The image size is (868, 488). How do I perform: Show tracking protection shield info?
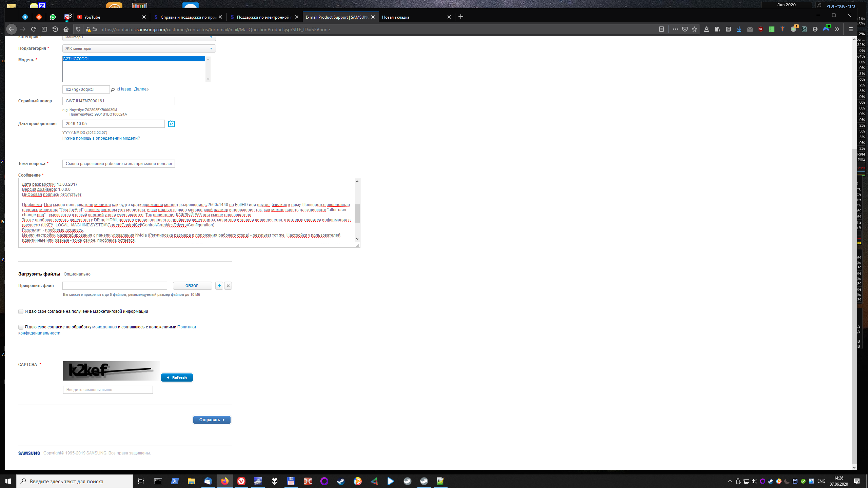point(78,29)
